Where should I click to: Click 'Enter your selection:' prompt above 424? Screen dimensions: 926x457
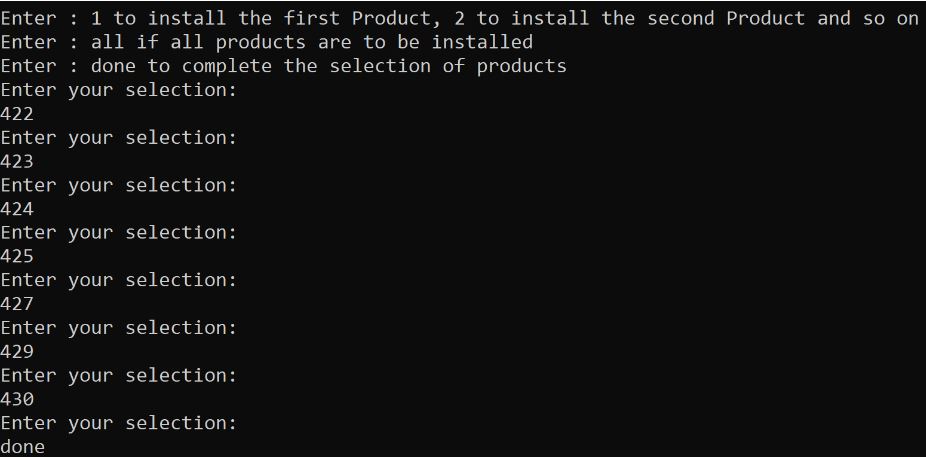coord(119,185)
